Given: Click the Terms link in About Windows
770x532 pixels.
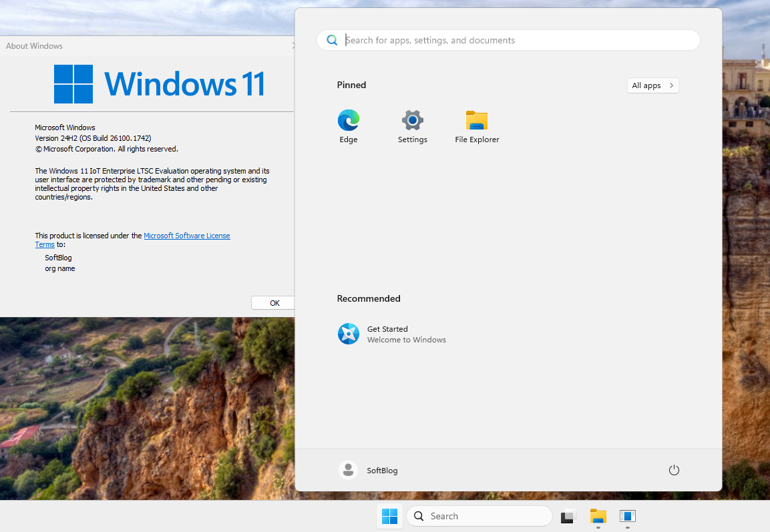Looking at the screenshot, I should pos(45,244).
